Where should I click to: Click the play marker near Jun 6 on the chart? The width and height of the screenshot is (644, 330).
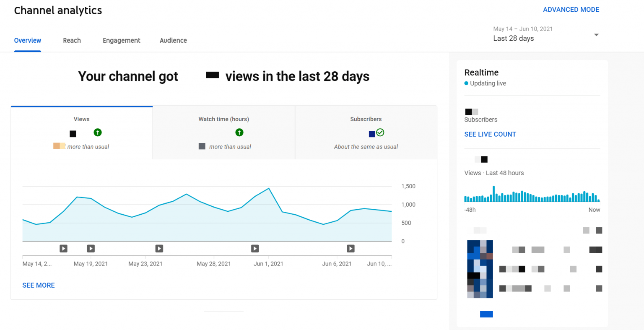coord(351,249)
